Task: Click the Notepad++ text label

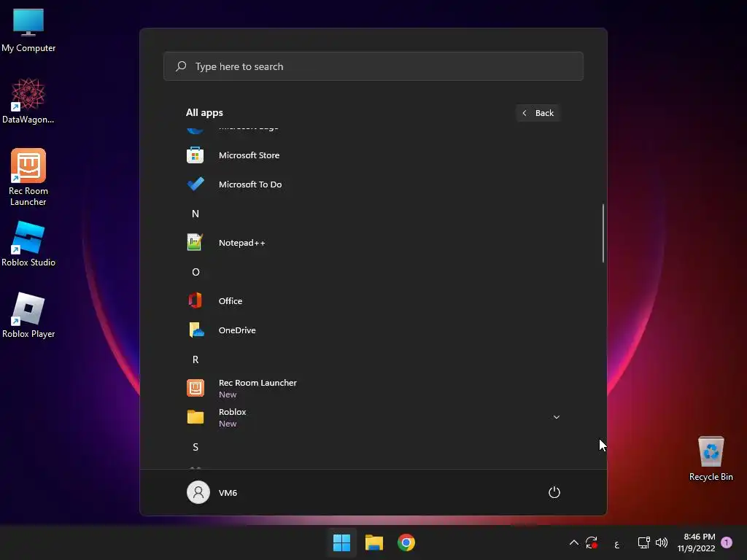Action: [x=242, y=243]
